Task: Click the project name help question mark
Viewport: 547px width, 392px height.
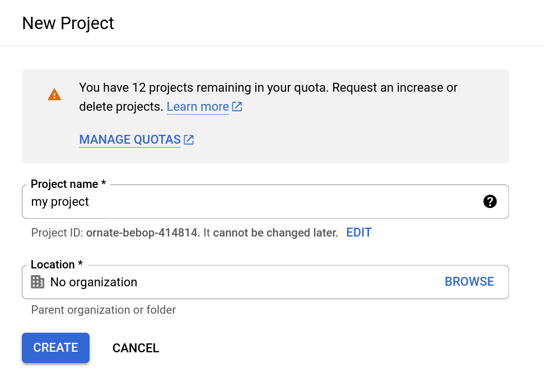Action: [490, 201]
